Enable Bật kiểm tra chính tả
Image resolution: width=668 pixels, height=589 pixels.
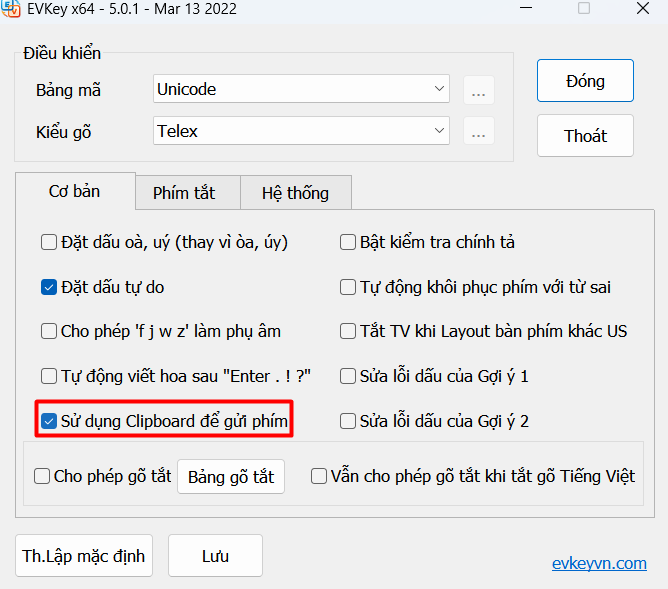point(349,242)
